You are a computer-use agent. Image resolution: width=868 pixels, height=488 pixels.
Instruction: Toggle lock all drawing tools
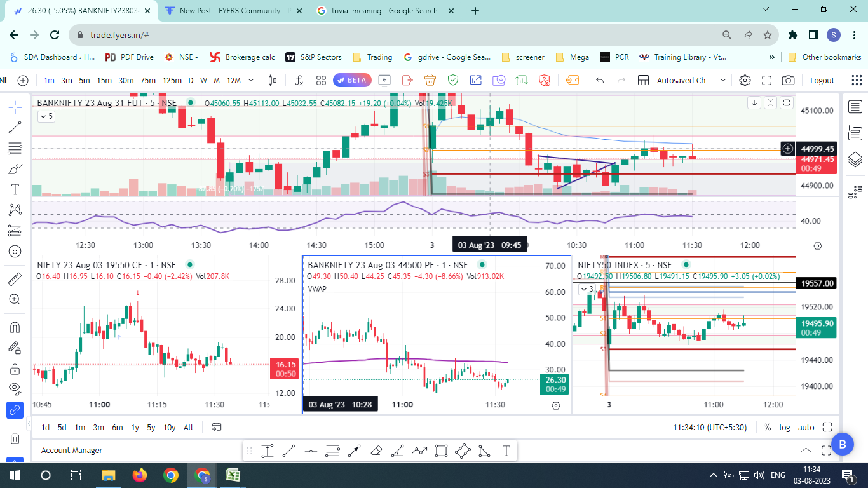15,369
